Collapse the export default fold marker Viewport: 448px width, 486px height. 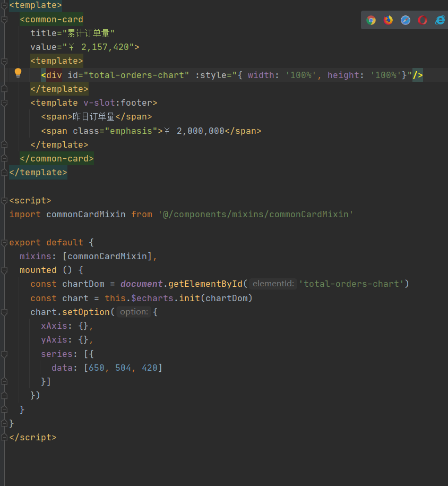pyautogui.click(x=4, y=243)
